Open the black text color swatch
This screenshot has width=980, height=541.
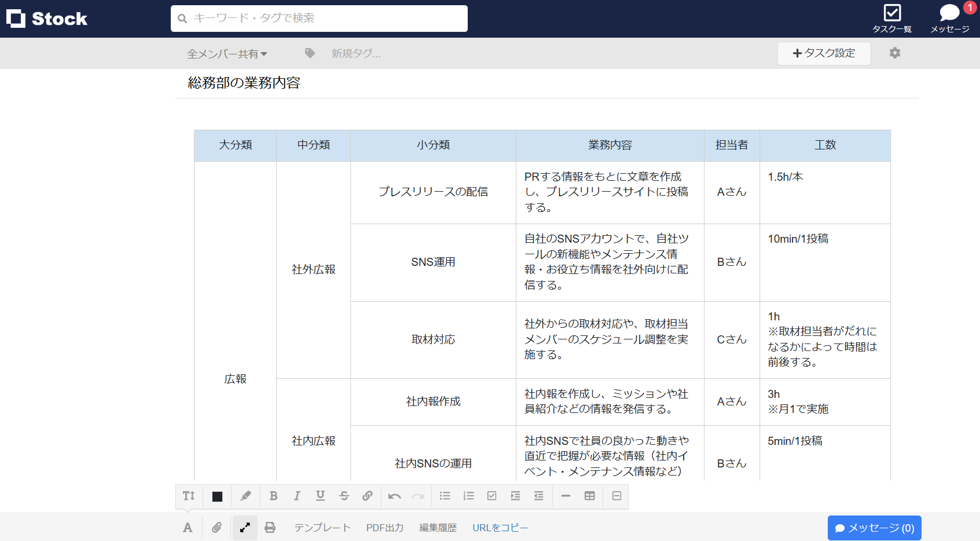coord(217,496)
